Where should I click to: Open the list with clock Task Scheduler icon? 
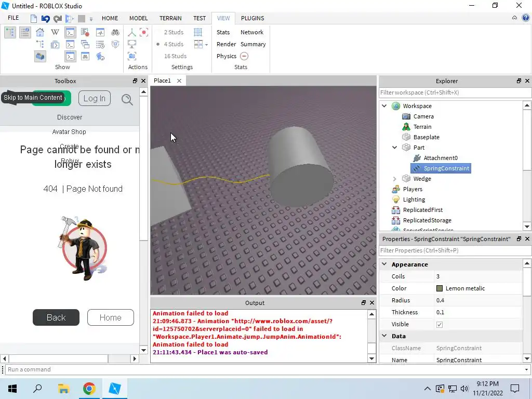100,44
